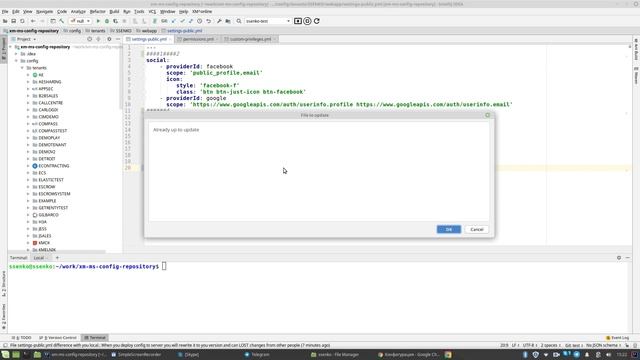This screenshot has width=640, height=360.
Task: Open the VCS menu
Action: coord(152,11)
